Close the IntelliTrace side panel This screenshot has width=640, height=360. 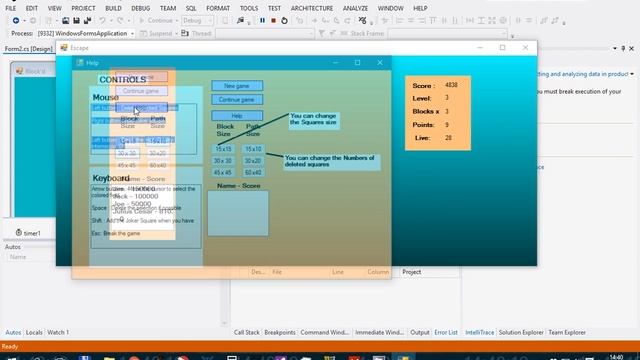pyautogui.click(x=631, y=48)
